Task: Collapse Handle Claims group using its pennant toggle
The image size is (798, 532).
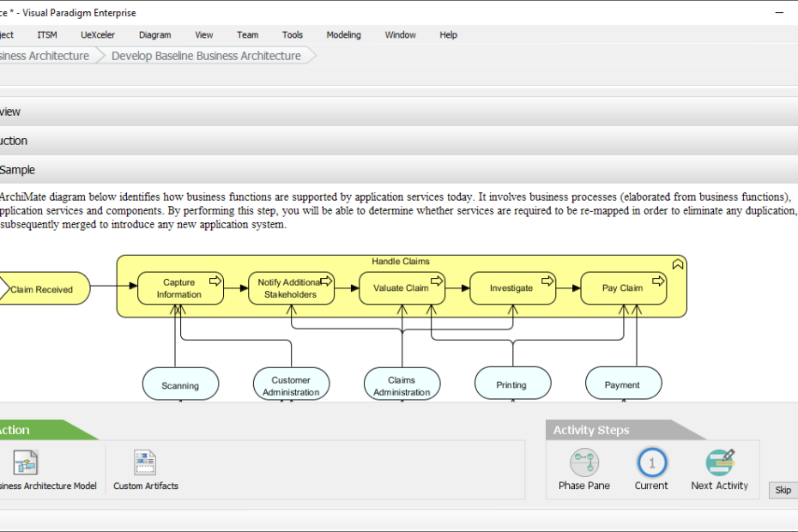Action: [x=678, y=263]
